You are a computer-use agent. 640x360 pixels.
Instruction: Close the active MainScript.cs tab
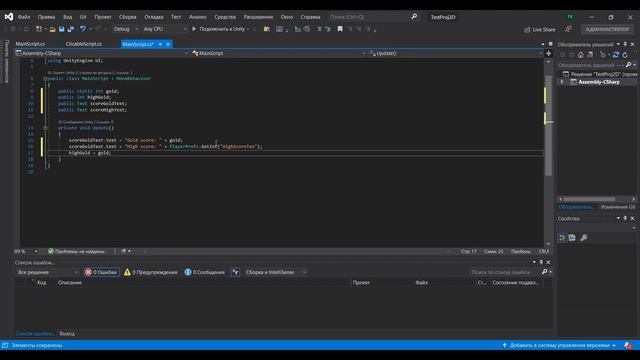click(168, 44)
